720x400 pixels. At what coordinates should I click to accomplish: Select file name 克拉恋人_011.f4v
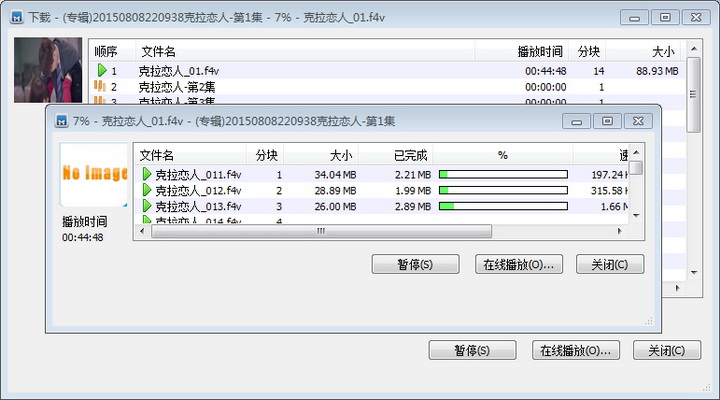point(198,175)
